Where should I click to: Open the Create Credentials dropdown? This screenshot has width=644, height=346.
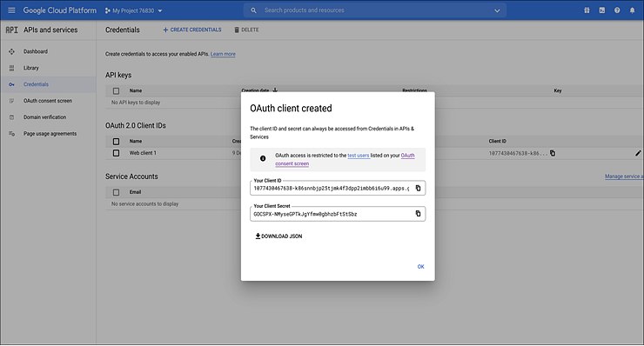point(191,30)
